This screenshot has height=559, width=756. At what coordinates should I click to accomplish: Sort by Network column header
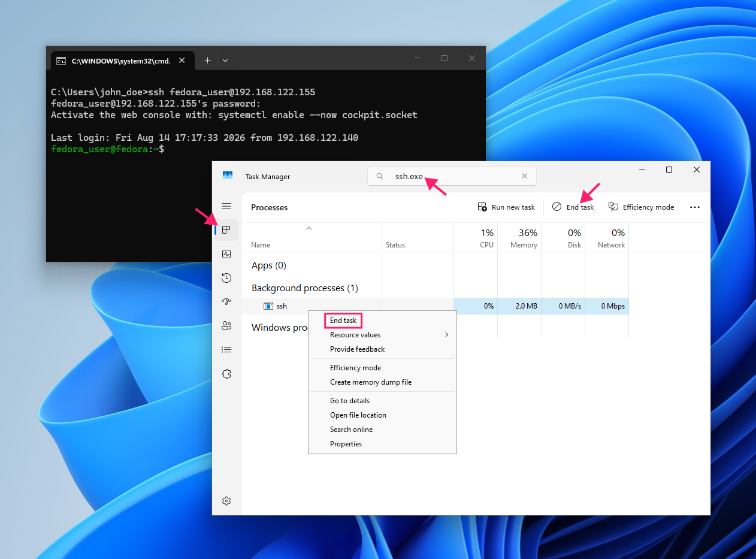click(607, 238)
